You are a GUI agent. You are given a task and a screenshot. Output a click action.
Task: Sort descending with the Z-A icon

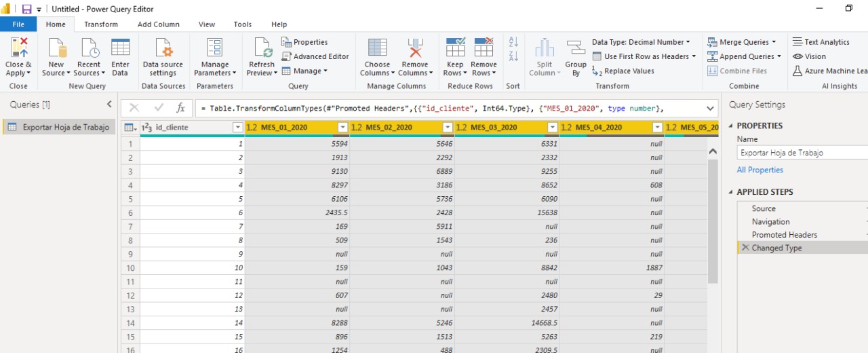(513, 56)
